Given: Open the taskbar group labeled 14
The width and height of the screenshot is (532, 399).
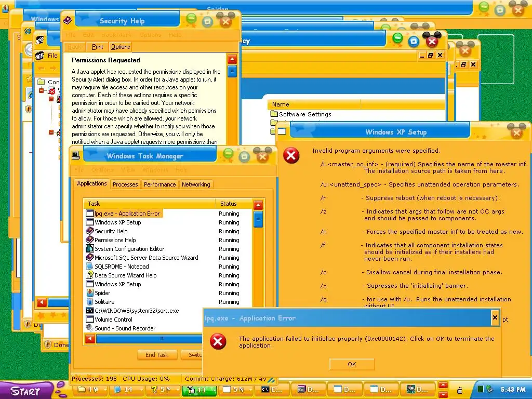Looking at the screenshot, I should (x=127, y=390).
